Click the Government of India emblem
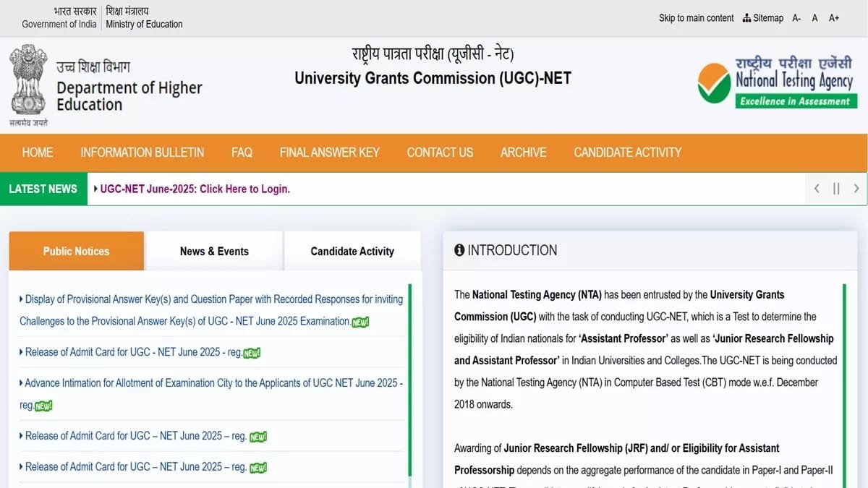This screenshot has height=488, width=868. point(29,83)
